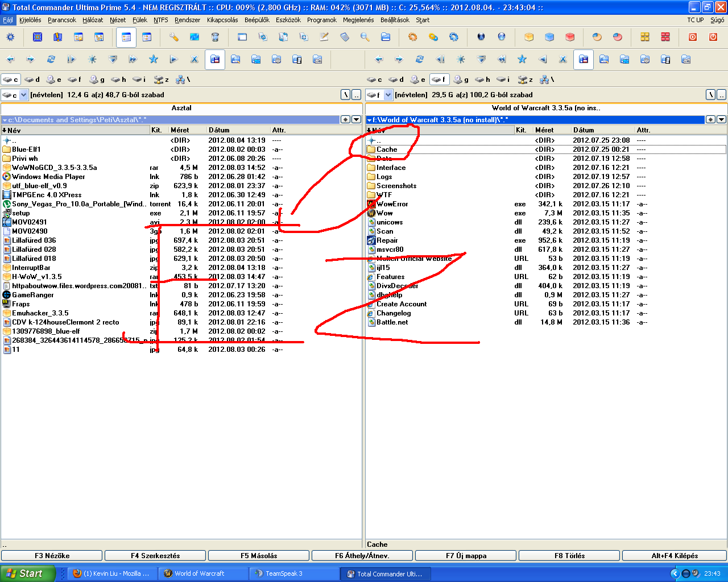Expand right panel directory history arrow
The height and width of the screenshot is (582, 728).
[721, 119]
